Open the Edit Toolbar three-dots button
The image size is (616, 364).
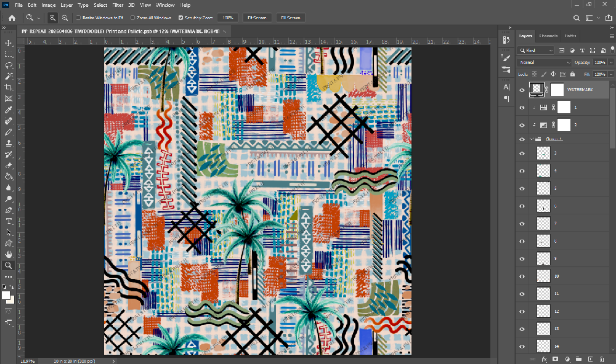click(x=8, y=277)
